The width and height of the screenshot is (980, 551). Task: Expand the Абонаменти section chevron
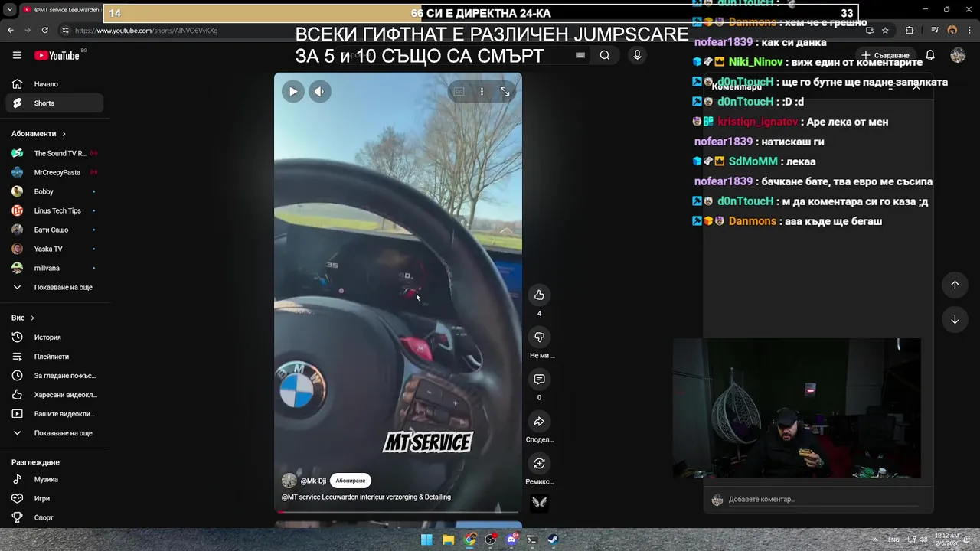coord(64,134)
